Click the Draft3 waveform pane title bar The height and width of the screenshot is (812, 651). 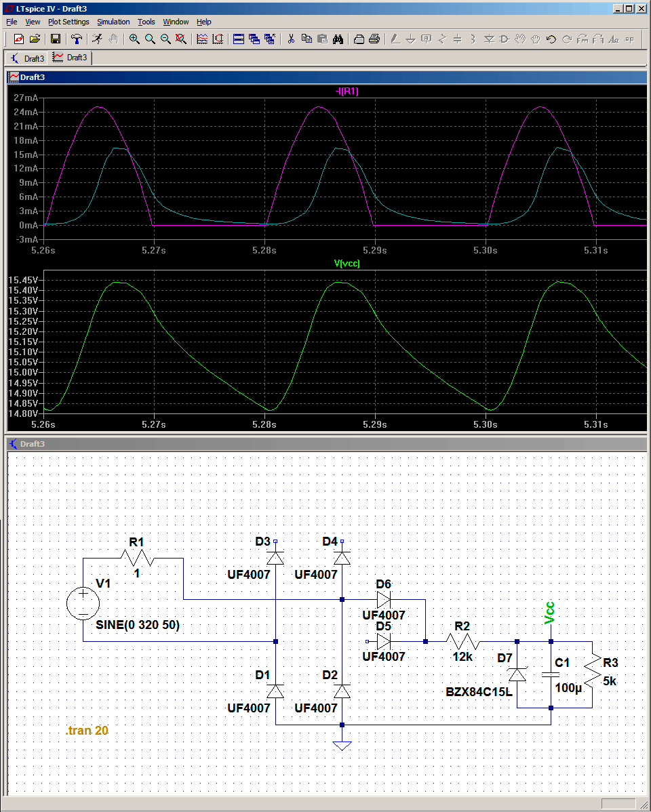pyautogui.click(x=327, y=77)
